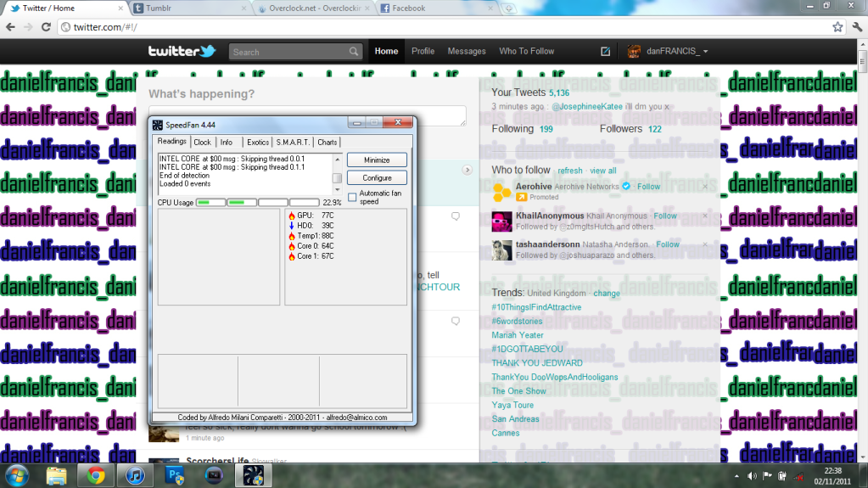
Task: Click the Core 0 flame icon
Action: (292, 246)
